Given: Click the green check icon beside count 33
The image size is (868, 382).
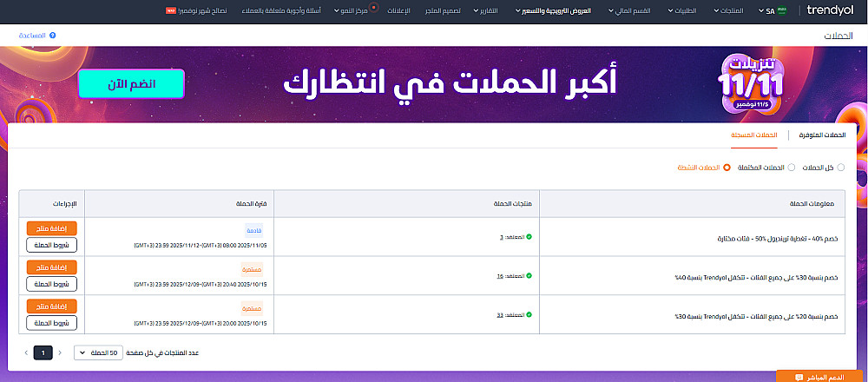Looking at the screenshot, I should pos(529,314).
